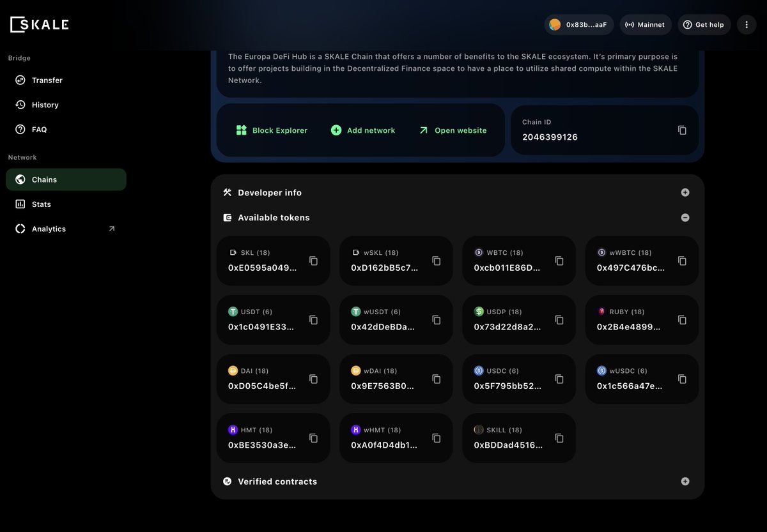Copy the SKL token address
Image resolution: width=767 pixels, height=532 pixels.
tap(313, 261)
